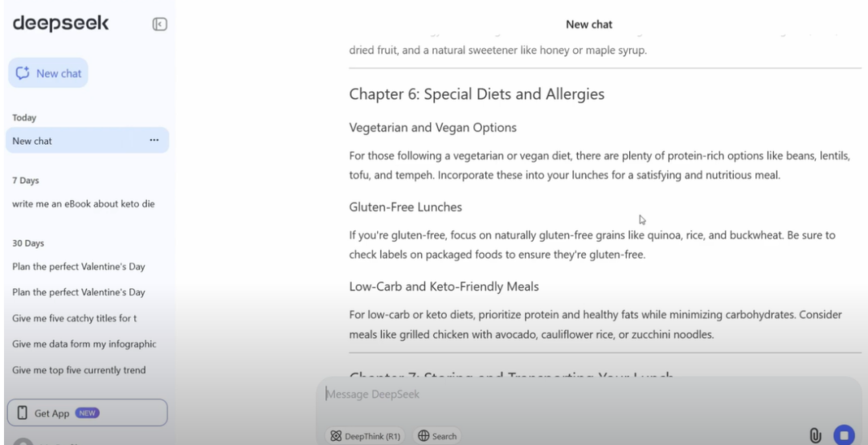Click the deepseek logo
The width and height of the screenshot is (868, 445).
click(x=60, y=24)
